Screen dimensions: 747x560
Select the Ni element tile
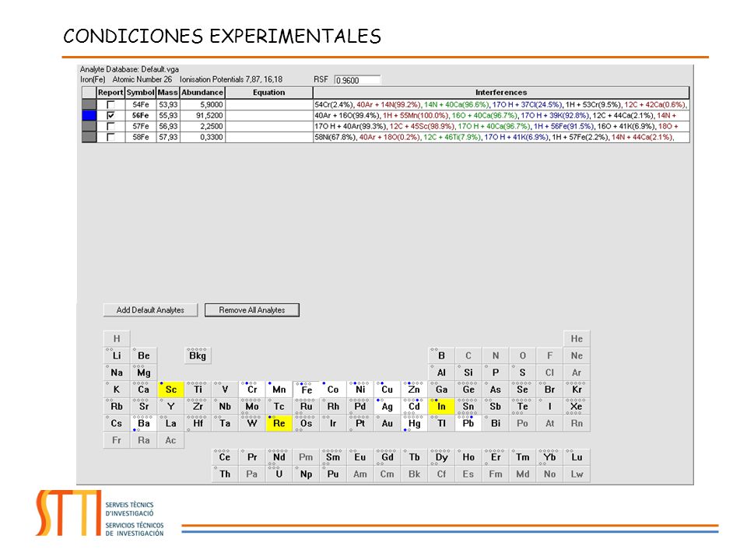(360, 390)
